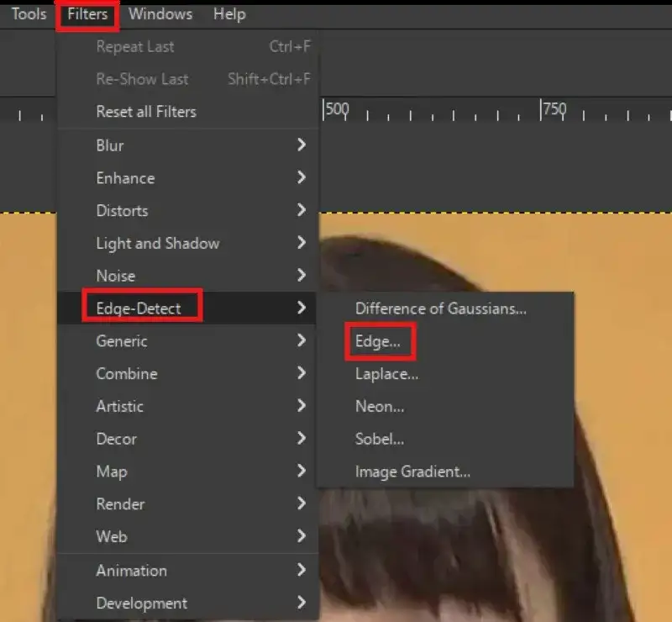Open the Windows menu
The width and height of the screenshot is (672, 622).
point(160,13)
